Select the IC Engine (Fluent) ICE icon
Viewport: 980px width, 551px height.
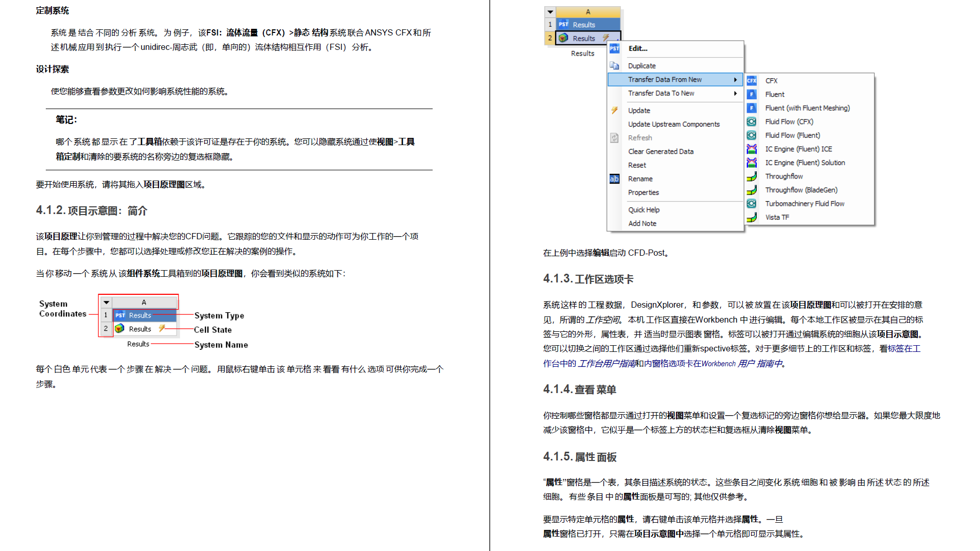(752, 149)
